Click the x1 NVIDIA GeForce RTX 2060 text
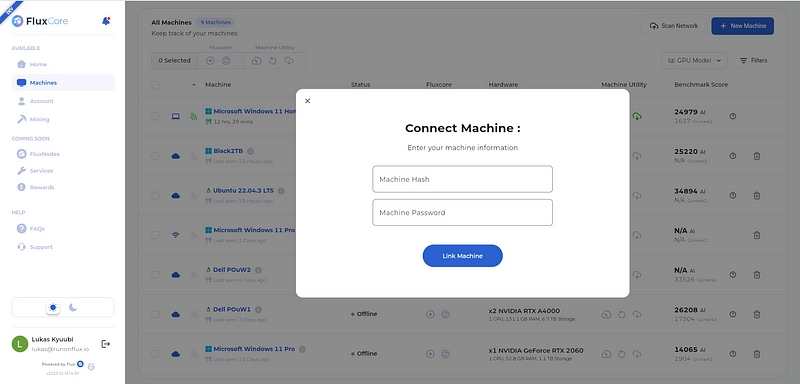Viewport: 800px width, 384px height. click(536, 350)
